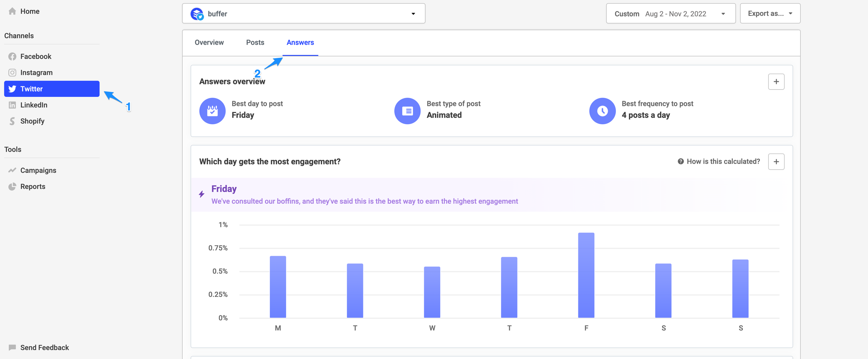Viewport: 868px width, 359px height.
Task: Open the Export as... dropdown
Action: click(770, 14)
